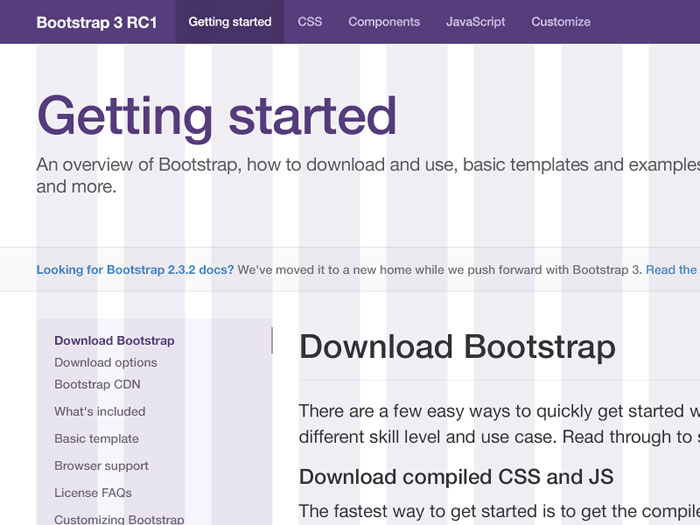Follow the Looking for Bootstrap 2.3.2 docs link
Viewport: 700px width, 525px height.
(x=135, y=270)
